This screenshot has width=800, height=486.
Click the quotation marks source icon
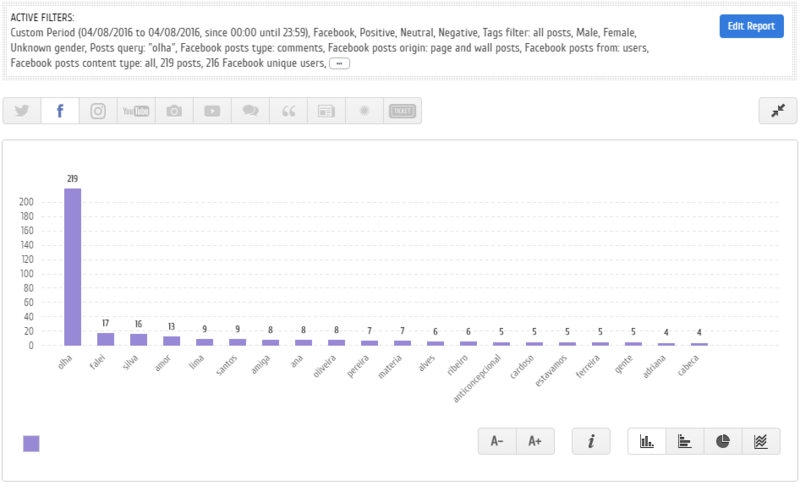(x=288, y=111)
